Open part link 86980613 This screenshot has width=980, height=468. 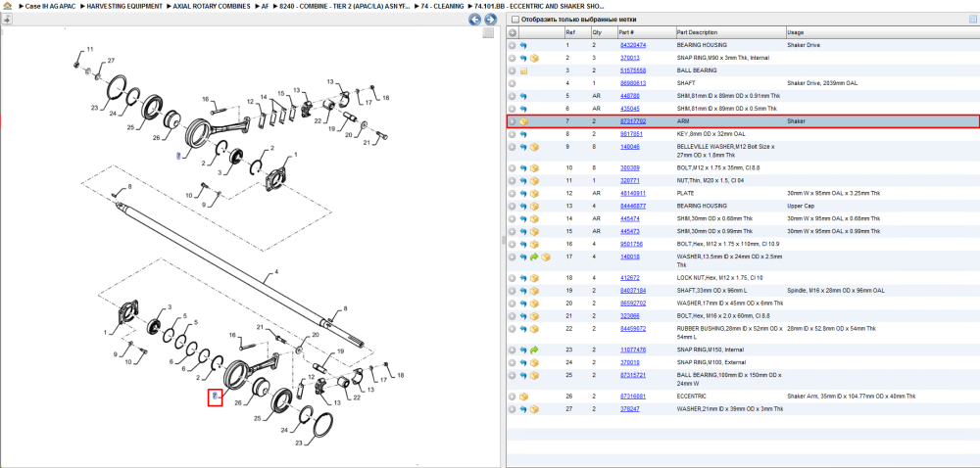click(632, 83)
